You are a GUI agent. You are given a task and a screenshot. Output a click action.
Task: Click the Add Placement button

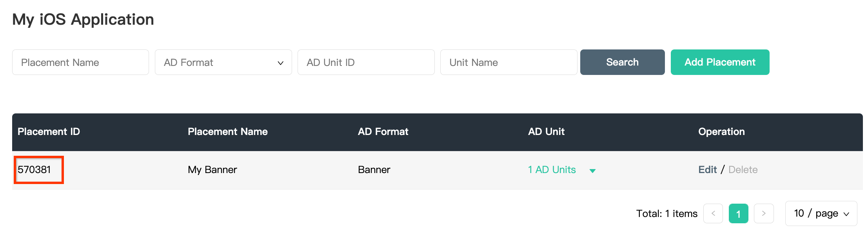point(720,62)
